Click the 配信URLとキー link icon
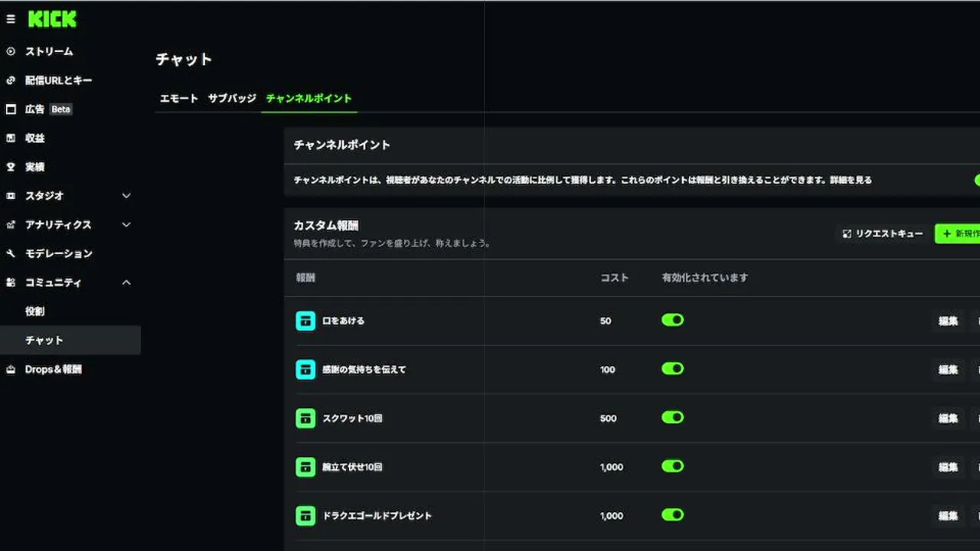Screen dimensions: 980x551 pos(11,80)
